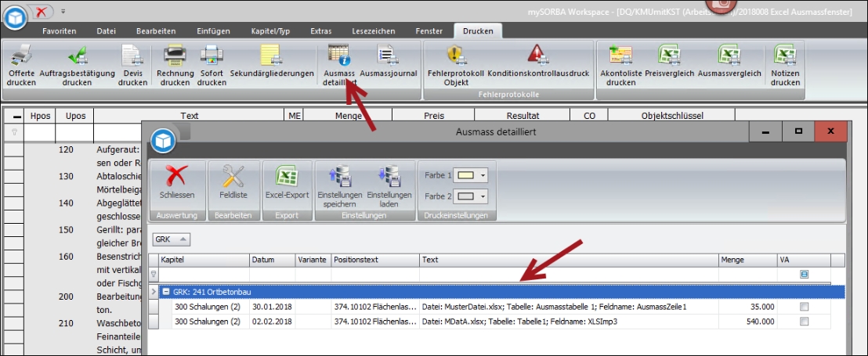Viewport: 868px width, 356px height.
Task: Click the GRK grouping sort chip
Action: pos(170,239)
